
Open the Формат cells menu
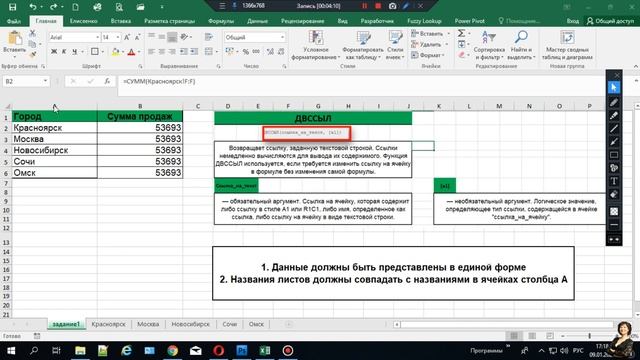(428, 55)
